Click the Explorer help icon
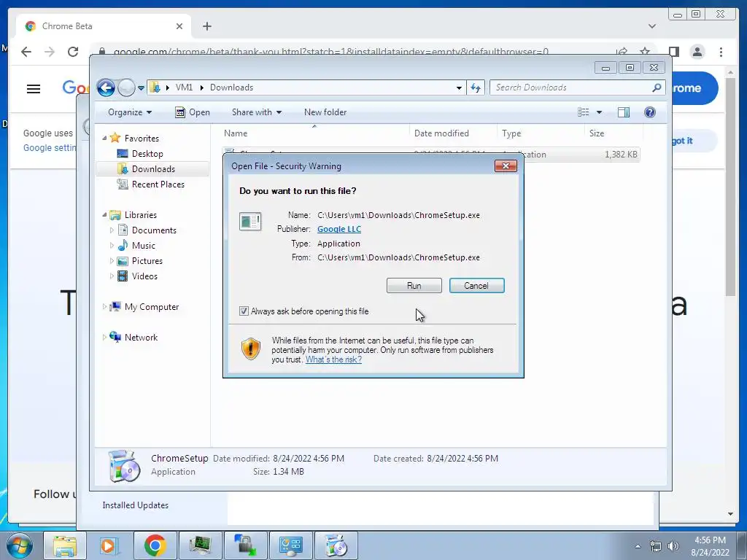This screenshot has height=560, width=747. 650,112
